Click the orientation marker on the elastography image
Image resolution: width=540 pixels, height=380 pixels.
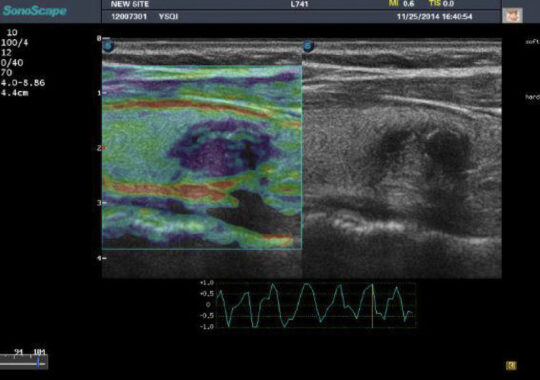(x=109, y=46)
